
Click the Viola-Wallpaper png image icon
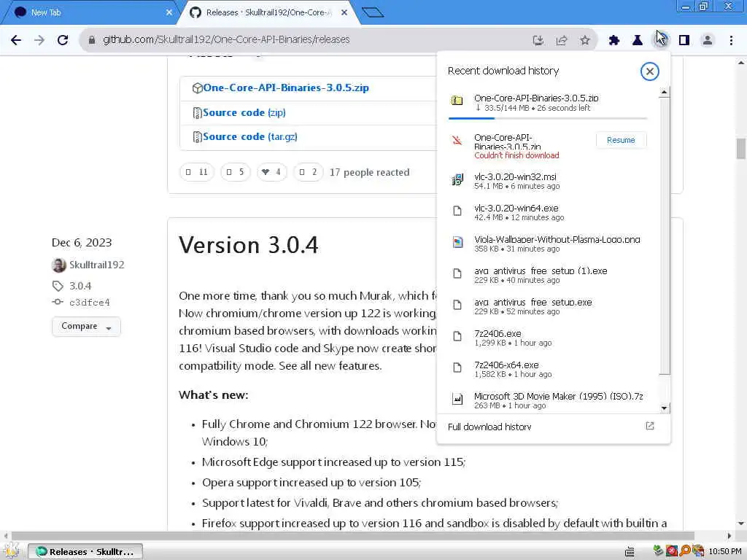point(457,242)
